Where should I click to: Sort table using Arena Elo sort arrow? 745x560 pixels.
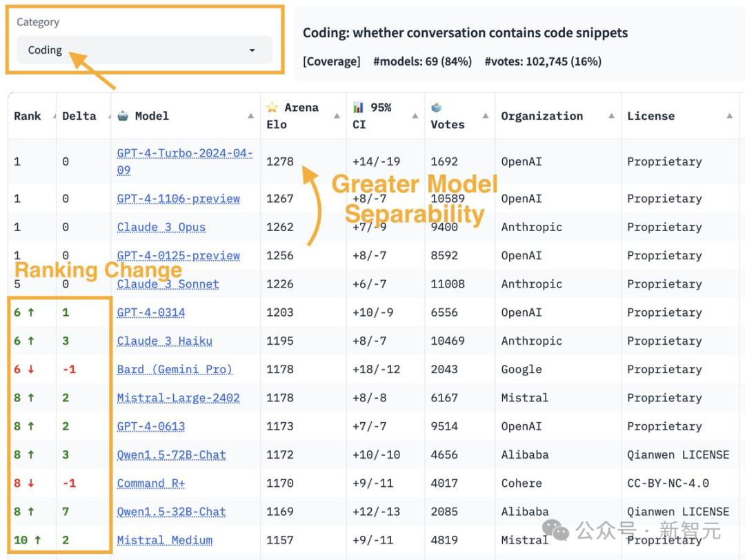coord(337,116)
